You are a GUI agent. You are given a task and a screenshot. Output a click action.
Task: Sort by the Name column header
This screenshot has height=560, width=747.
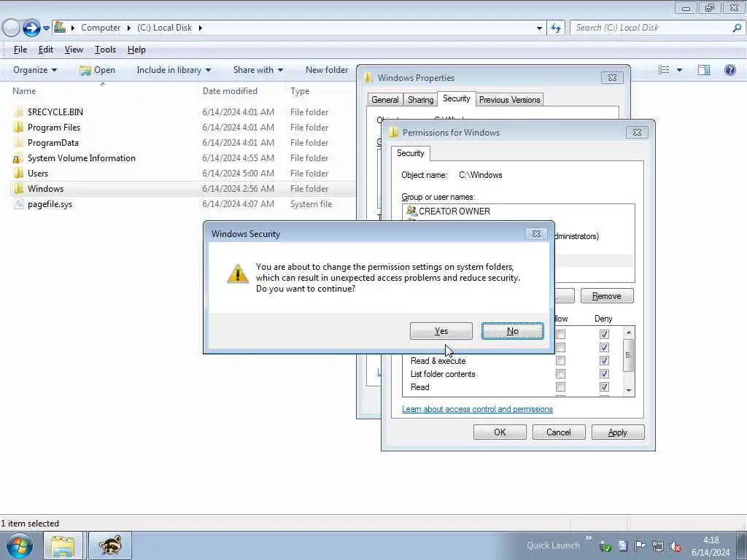[102, 91]
